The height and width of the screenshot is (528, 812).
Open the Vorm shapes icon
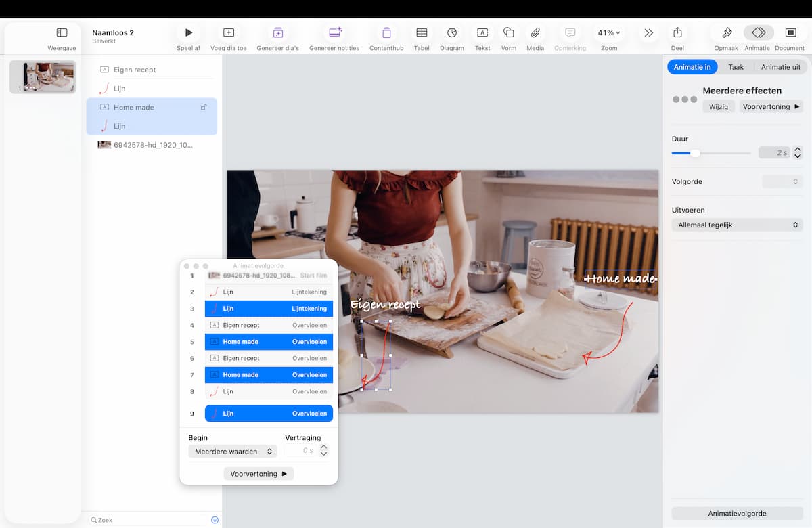point(509,32)
